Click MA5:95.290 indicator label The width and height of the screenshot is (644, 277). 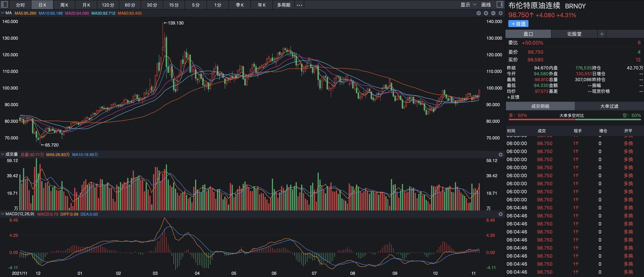click(x=25, y=13)
